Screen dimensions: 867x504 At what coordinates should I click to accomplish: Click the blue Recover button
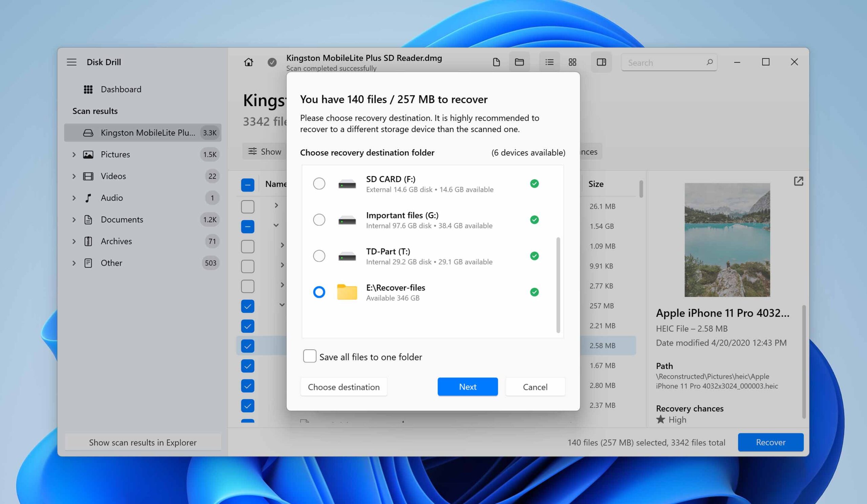click(x=770, y=442)
